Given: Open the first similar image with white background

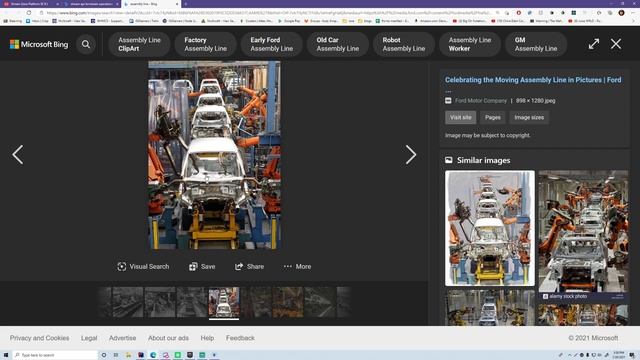Looking at the screenshot, I should click(490, 228).
